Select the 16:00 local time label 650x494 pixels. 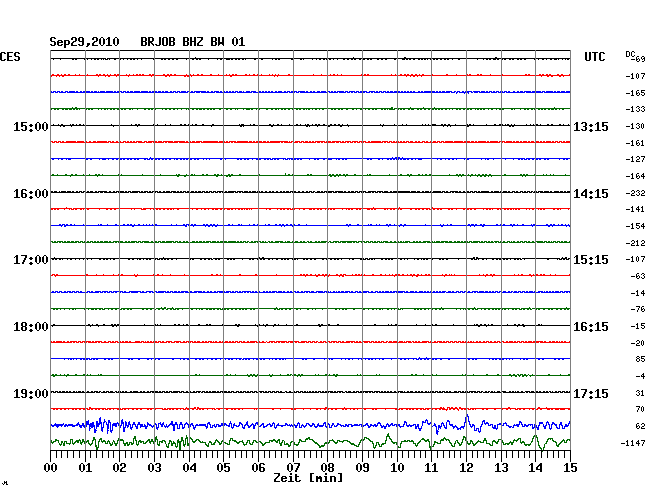point(31,194)
